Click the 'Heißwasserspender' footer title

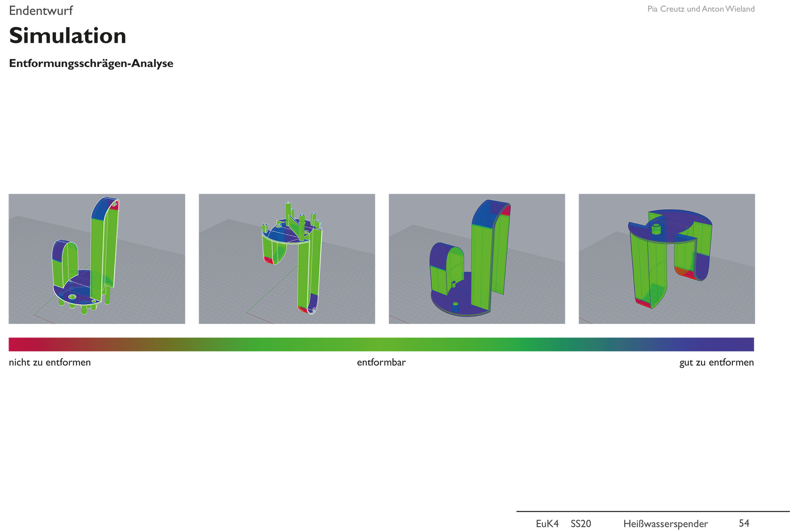pyautogui.click(x=665, y=523)
